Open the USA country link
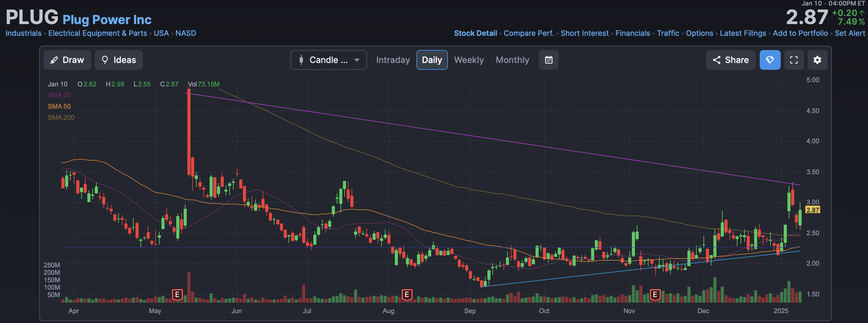 (x=161, y=33)
